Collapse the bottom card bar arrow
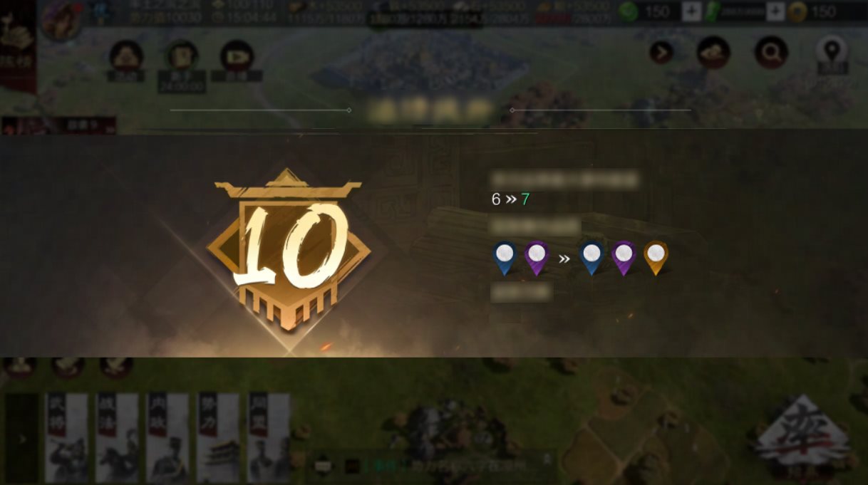The width and height of the screenshot is (868, 485). pos(22,439)
